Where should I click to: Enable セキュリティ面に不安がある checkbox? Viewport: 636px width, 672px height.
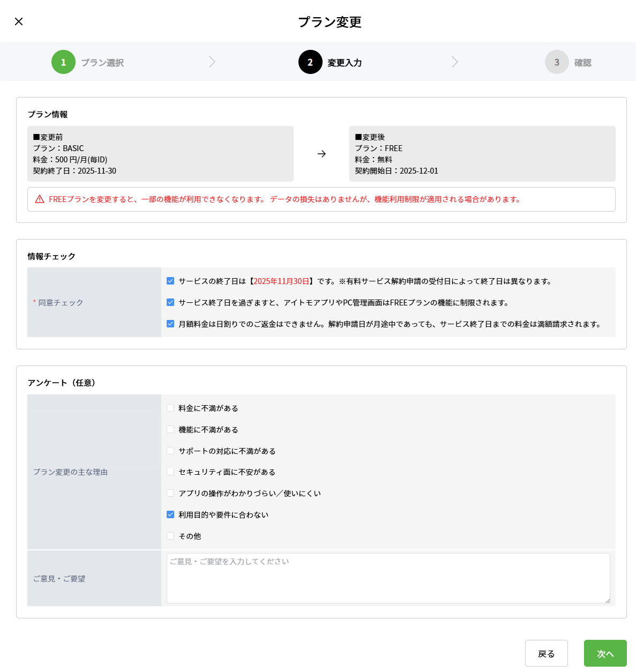click(x=170, y=472)
